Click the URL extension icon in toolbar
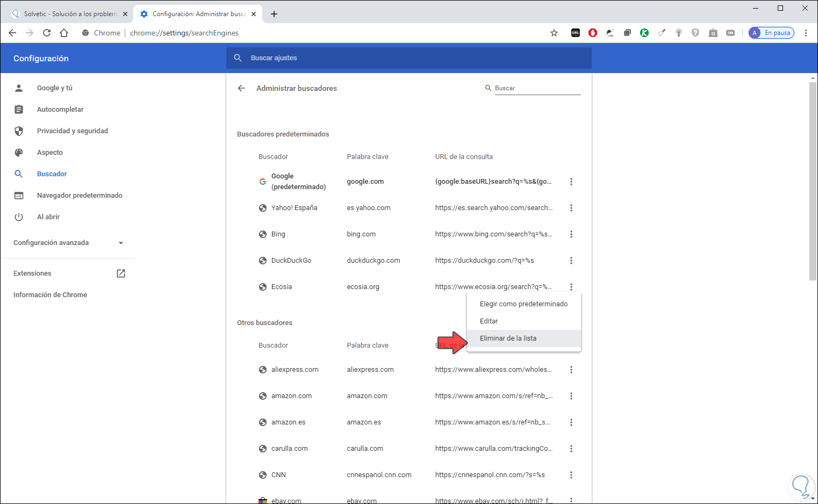Image resolution: width=818 pixels, height=504 pixels. pyautogui.click(x=576, y=33)
